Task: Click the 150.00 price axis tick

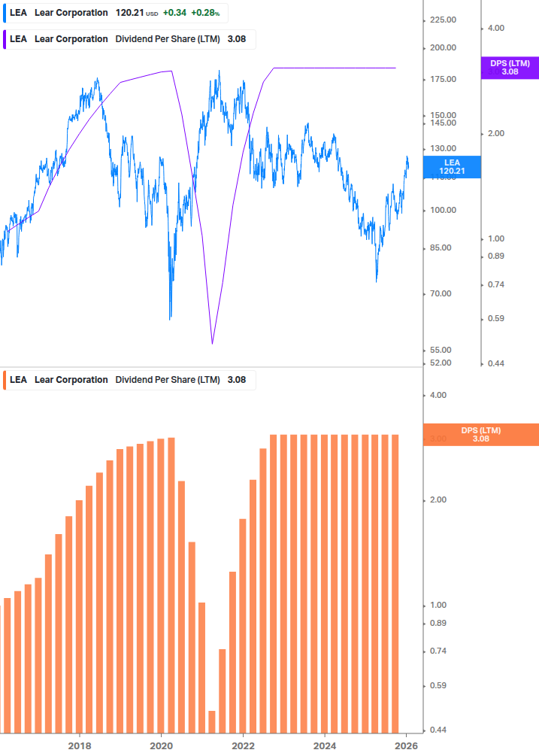Action: [x=443, y=115]
